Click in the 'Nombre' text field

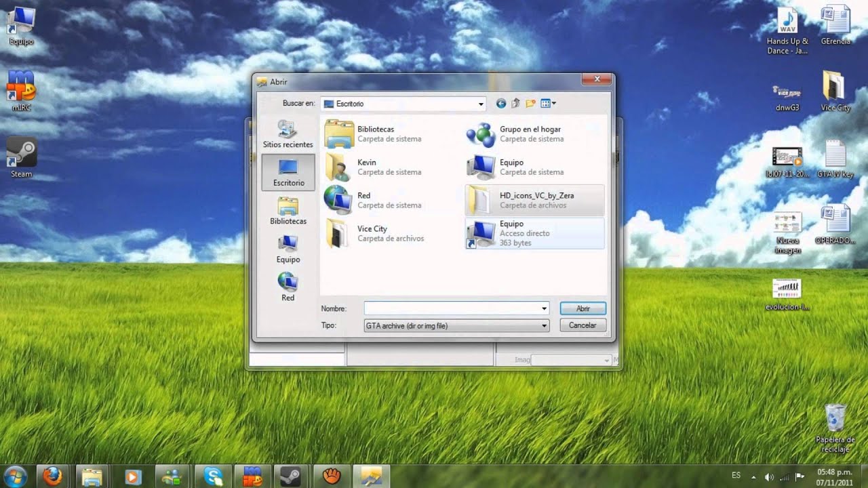click(x=452, y=308)
